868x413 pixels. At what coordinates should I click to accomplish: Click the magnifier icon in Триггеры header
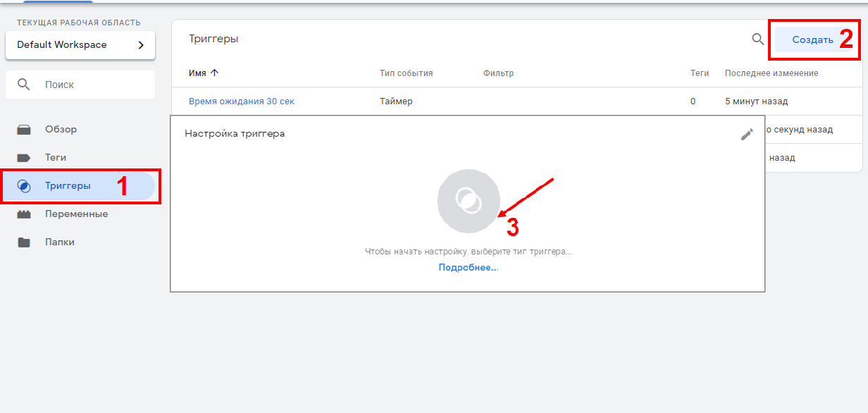click(758, 39)
